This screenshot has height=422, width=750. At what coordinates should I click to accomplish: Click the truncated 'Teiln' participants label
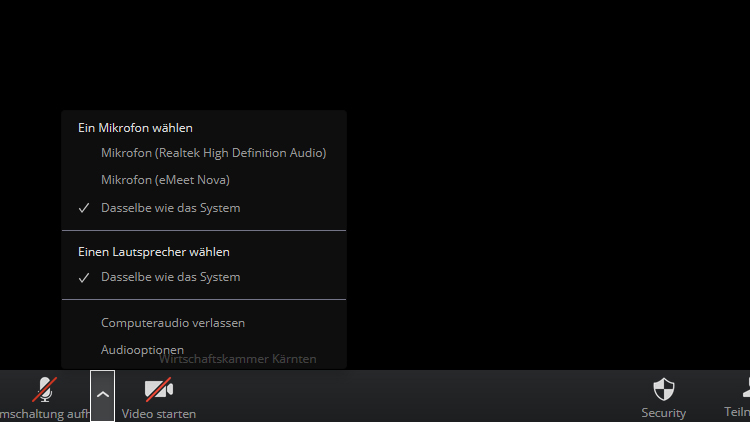pyautogui.click(x=737, y=412)
